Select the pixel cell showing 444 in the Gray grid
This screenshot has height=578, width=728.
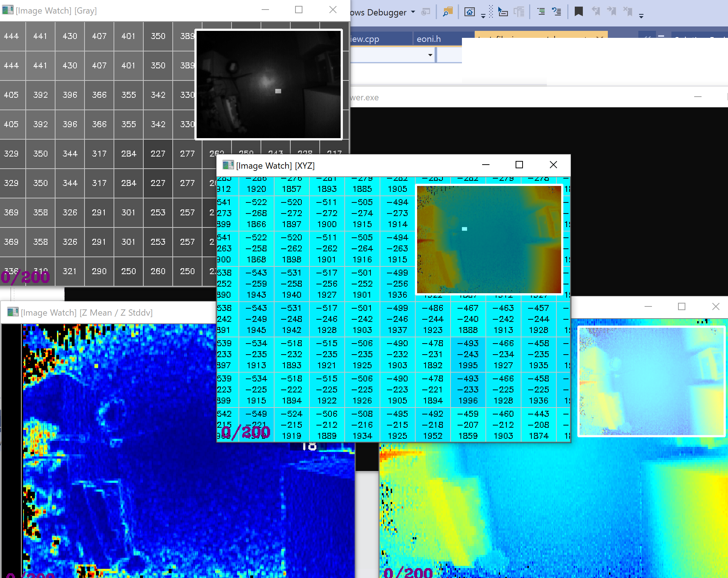pyautogui.click(x=12, y=36)
